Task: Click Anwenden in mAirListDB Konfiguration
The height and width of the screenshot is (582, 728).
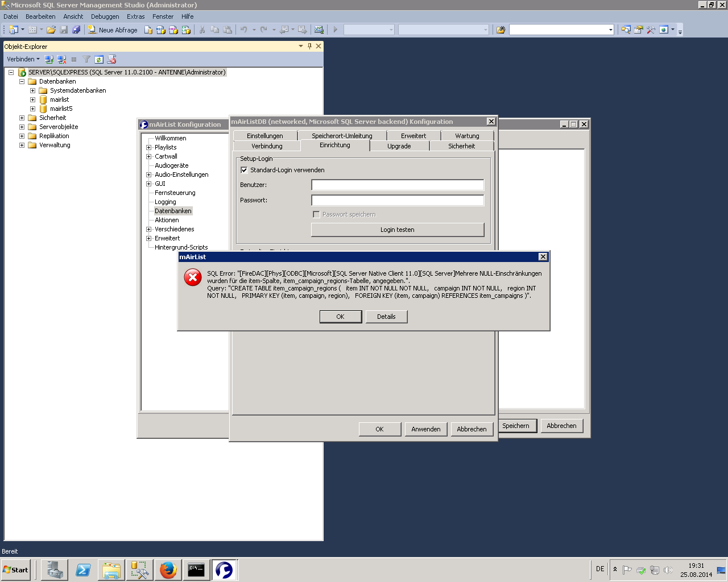Action: click(x=425, y=429)
